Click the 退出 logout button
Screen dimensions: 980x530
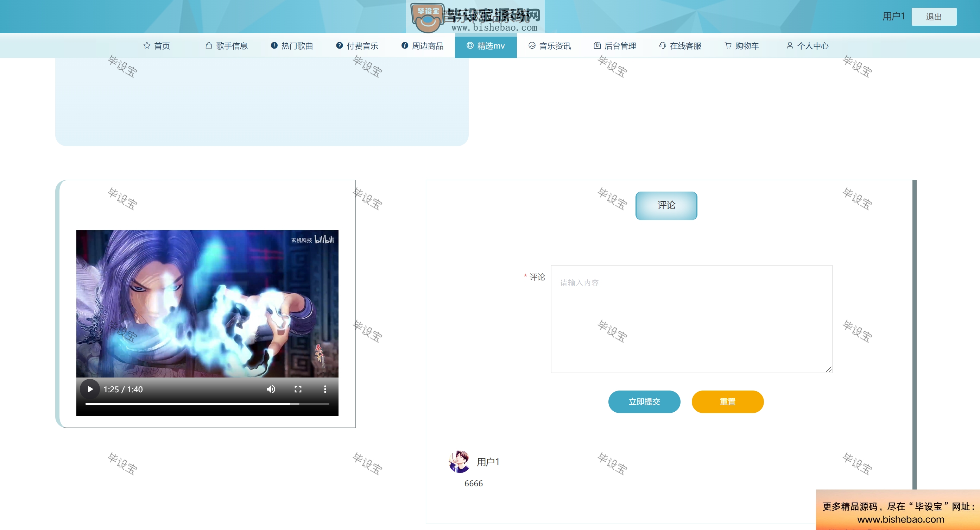934,17
